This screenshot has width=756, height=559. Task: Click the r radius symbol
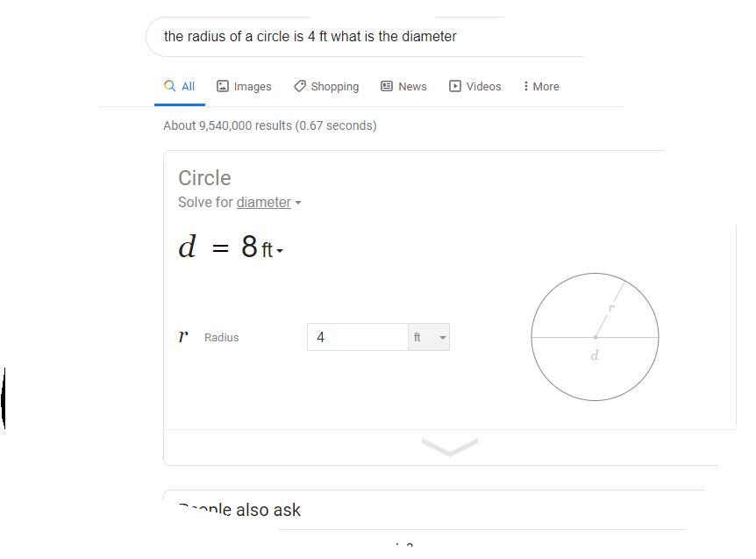[x=183, y=337]
